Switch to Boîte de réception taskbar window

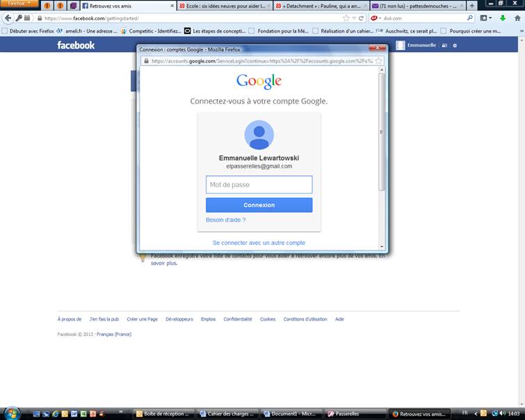164,414
